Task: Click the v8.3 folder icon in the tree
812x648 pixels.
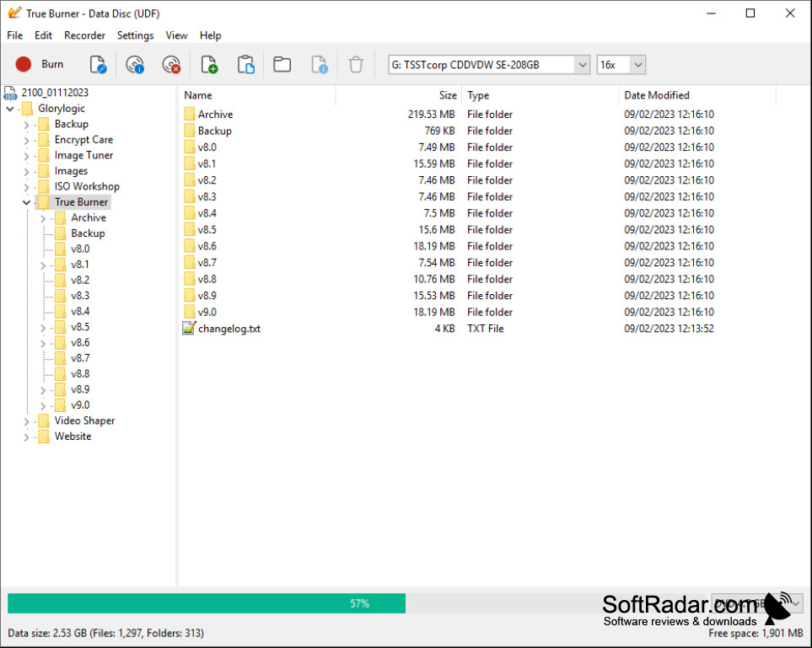Action: pos(61,296)
